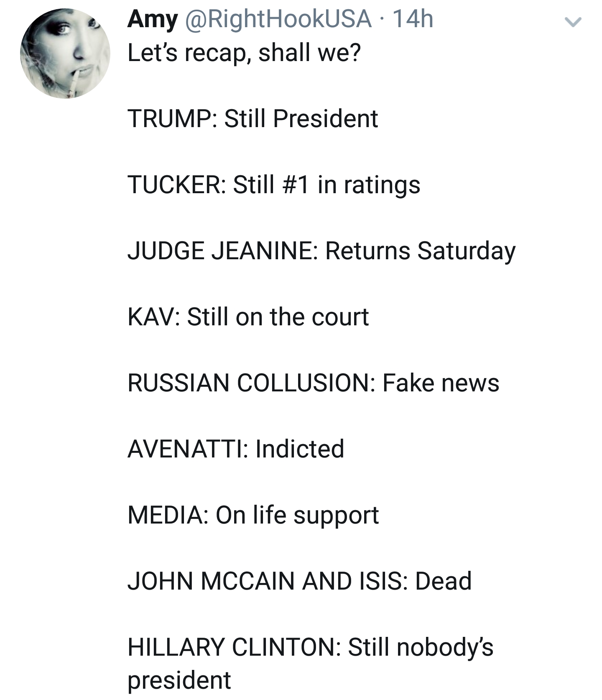Tap the "Still President" phrase
This screenshot has width=602, height=700.
click(301, 118)
